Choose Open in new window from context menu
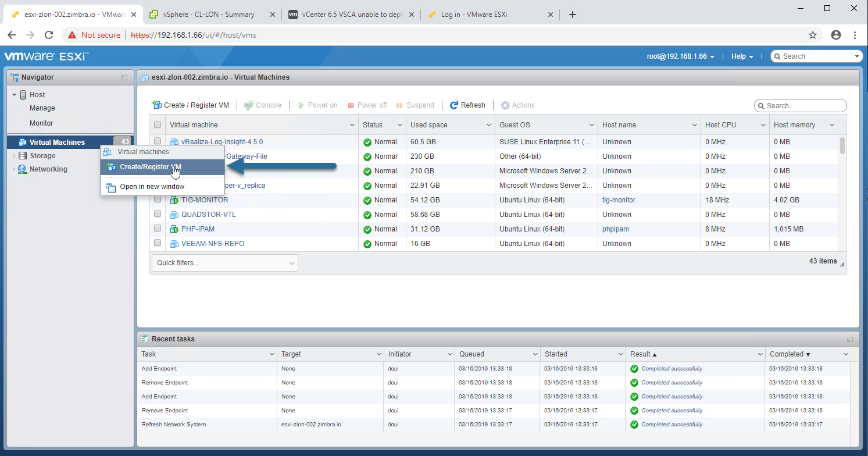This screenshot has width=868, height=456. click(162, 187)
